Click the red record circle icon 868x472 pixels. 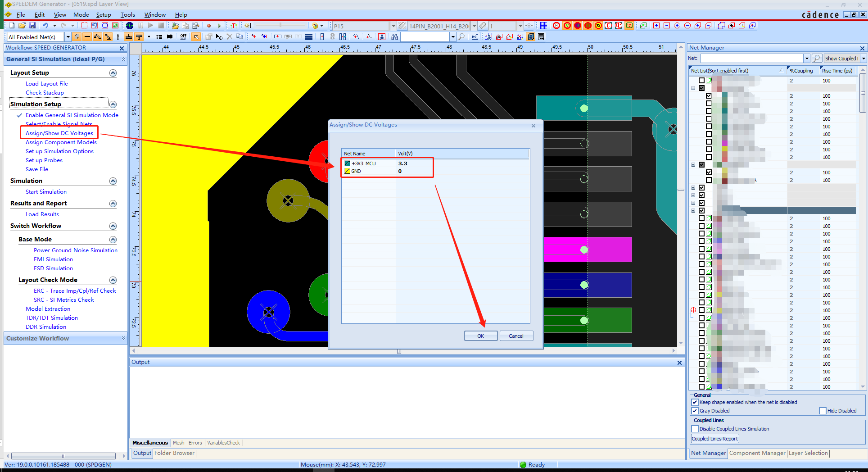208,26
